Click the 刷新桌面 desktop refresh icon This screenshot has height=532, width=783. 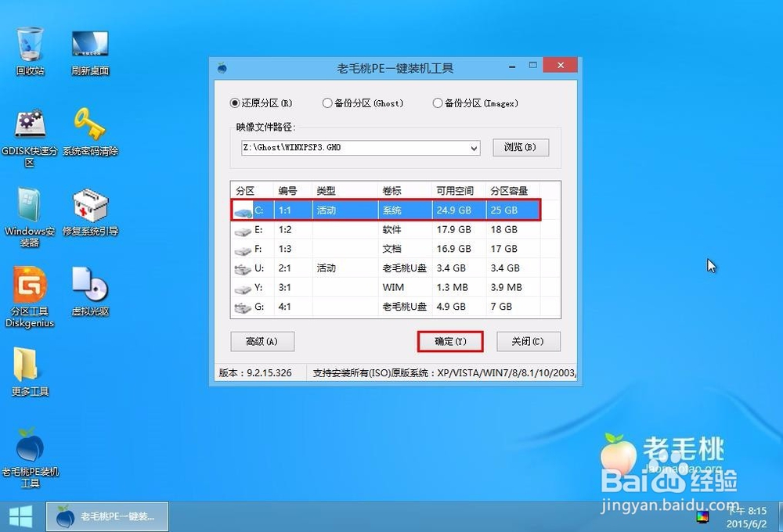(x=89, y=43)
